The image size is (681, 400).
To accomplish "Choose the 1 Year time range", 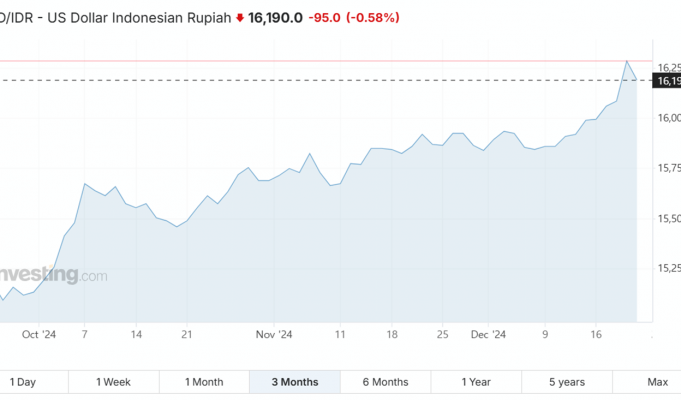I will [476, 382].
